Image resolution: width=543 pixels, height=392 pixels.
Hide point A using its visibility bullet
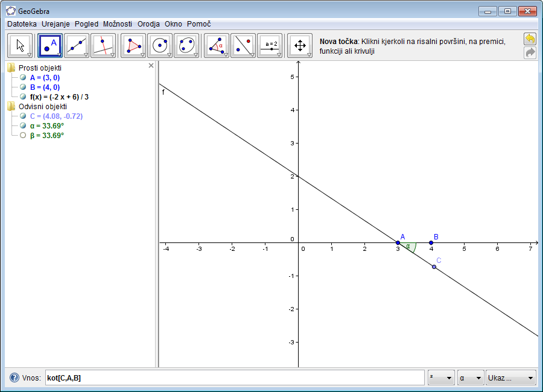(x=23, y=78)
